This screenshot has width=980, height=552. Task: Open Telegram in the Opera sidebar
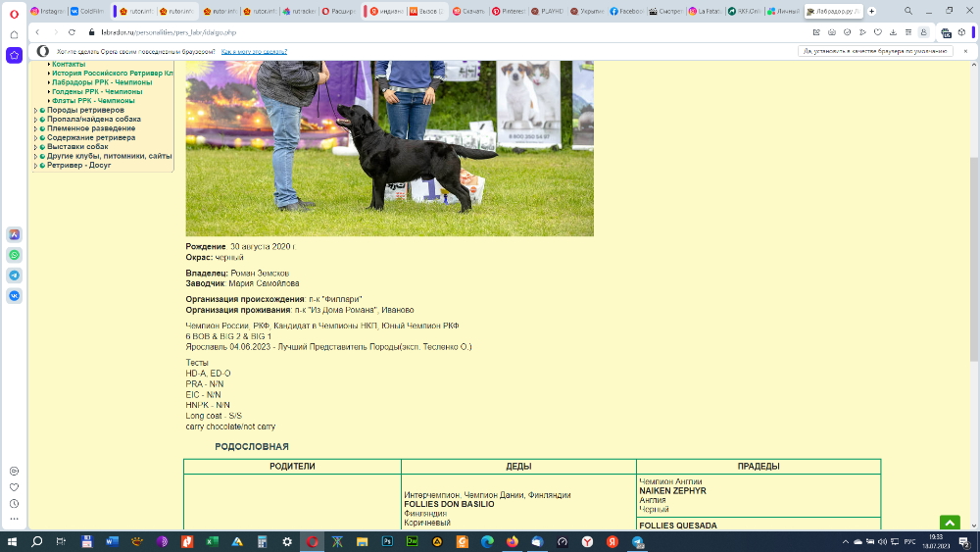[x=15, y=276]
